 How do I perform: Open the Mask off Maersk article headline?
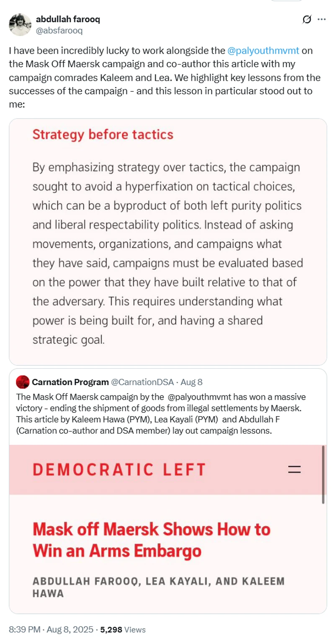[x=151, y=540]
